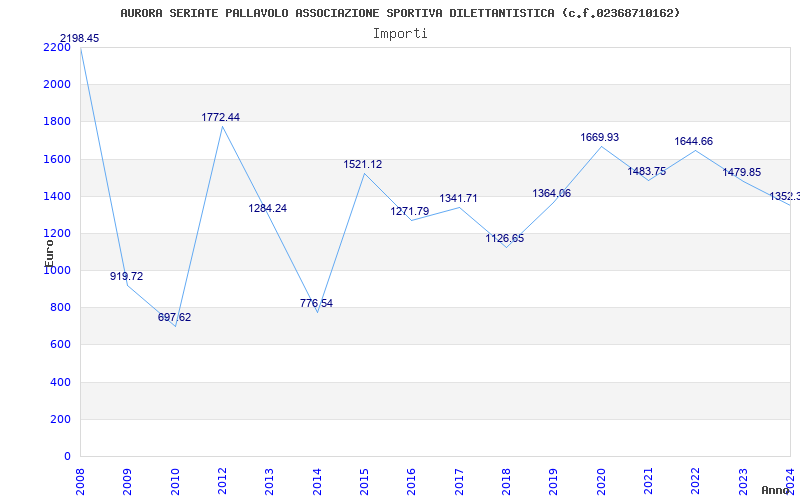Click the 1400 y-axis tick label

click(x=57, y=196)
